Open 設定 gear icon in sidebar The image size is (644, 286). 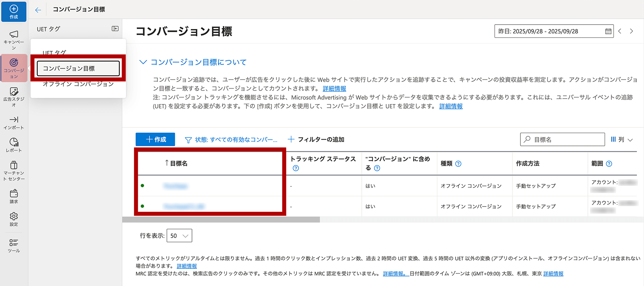coord(14,219)
